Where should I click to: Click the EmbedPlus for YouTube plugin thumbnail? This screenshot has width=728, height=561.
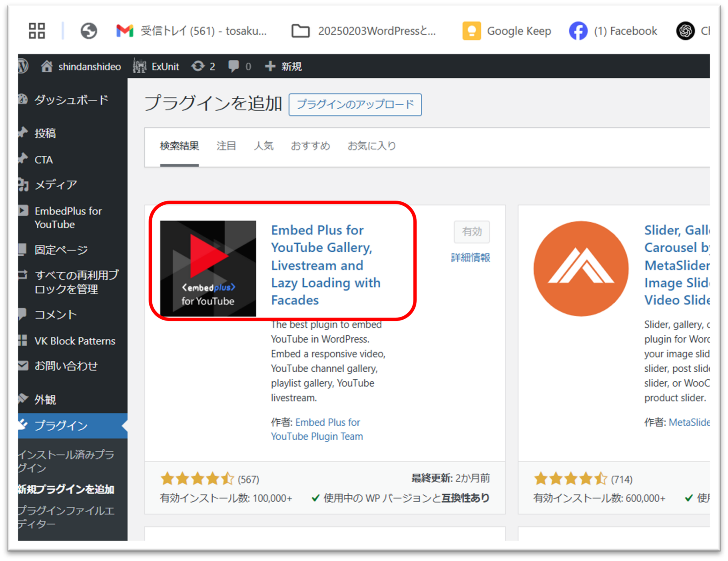pyautogui.click(x=208, y=268)
